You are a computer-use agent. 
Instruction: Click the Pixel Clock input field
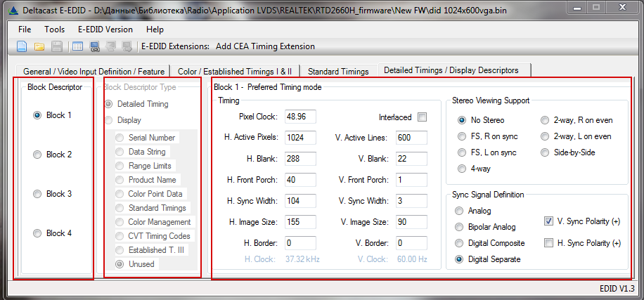pos(300,116)
